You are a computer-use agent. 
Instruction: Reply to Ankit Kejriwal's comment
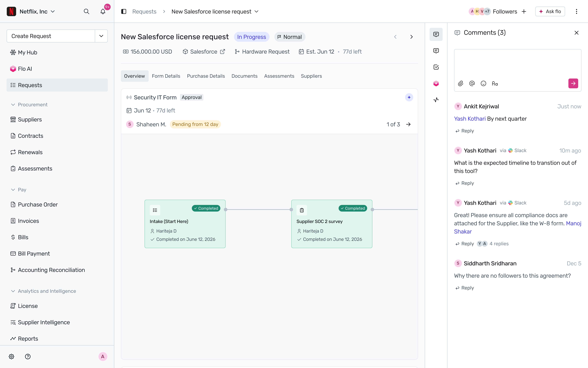pos(465,131)
